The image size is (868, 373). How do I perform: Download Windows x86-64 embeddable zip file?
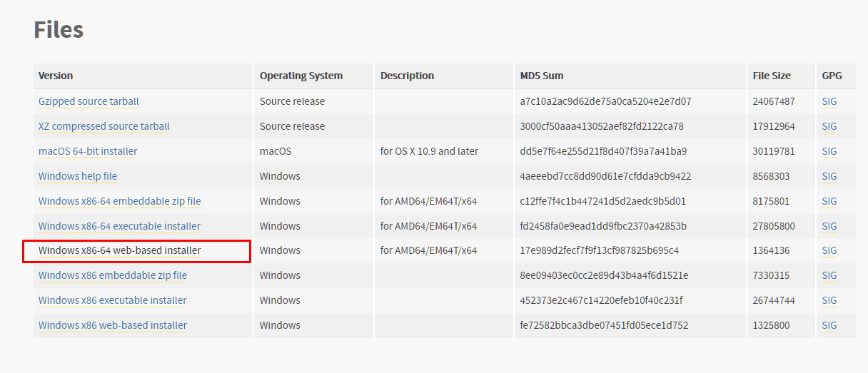(x=119, y=201)
